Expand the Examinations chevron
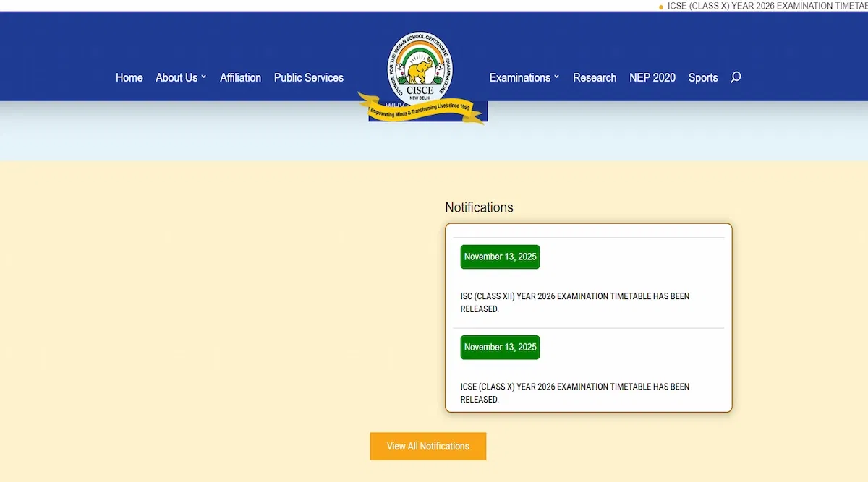 pyautogui.click(x=556, y=77)
